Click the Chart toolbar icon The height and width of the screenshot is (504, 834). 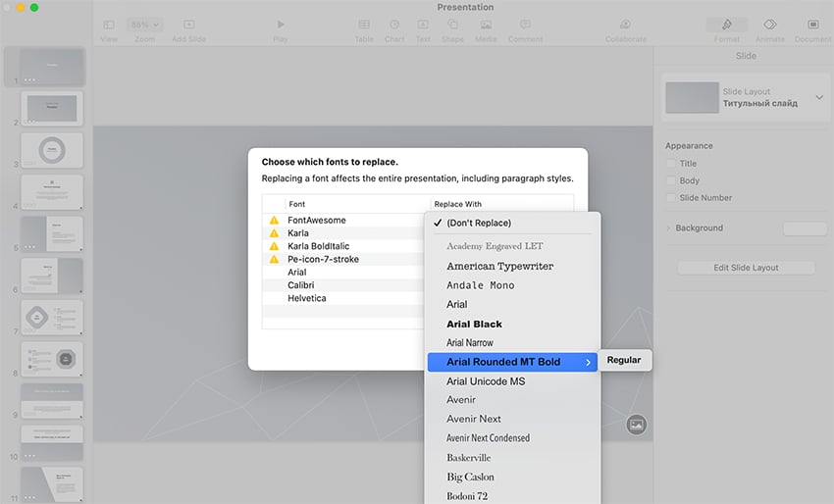(x=394, y=25)
